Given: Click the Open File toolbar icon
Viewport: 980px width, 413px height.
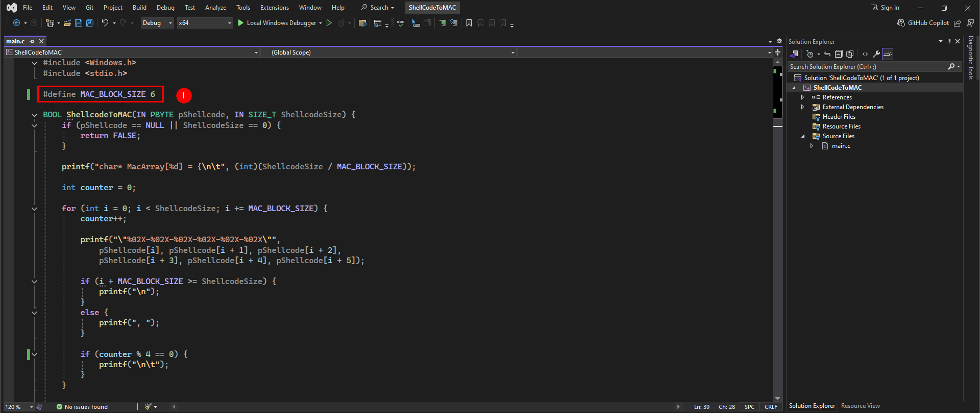Looking at the screenshot, I should [67, 23].
